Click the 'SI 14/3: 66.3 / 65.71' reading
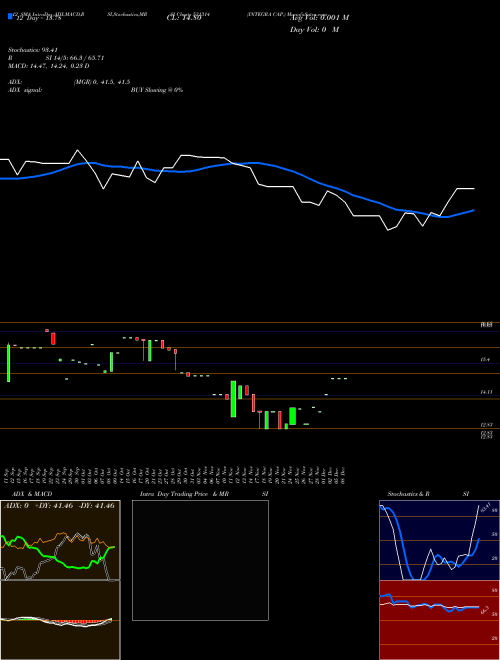The image size is (500, 660). pos(75,58)
